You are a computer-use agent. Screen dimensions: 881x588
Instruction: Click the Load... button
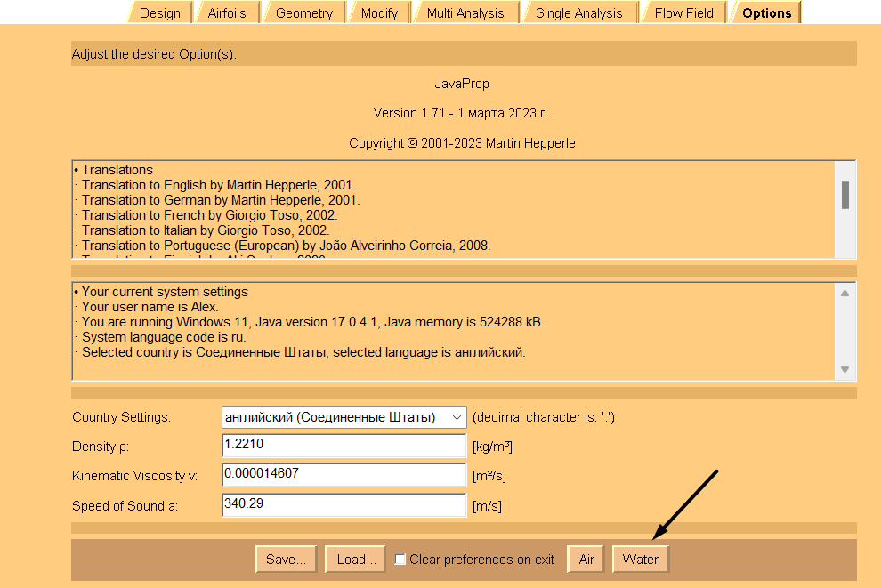point(355,560)
